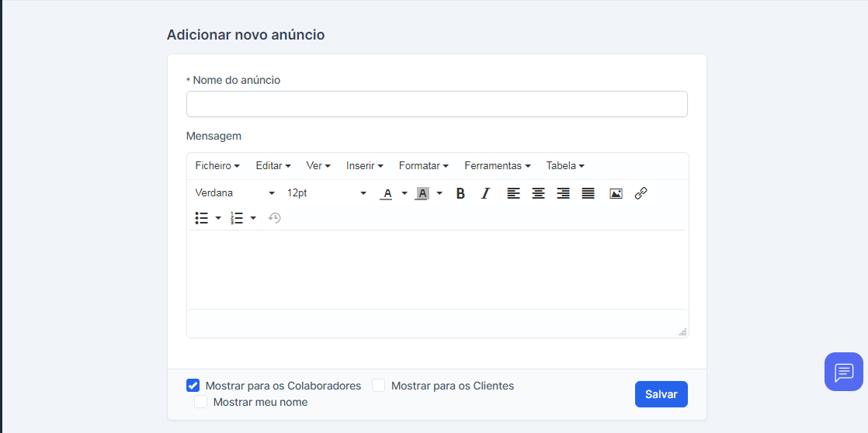This screenshot has height=433, width=868.
Task: Pick the text color button
Action: tap(386, 193)
